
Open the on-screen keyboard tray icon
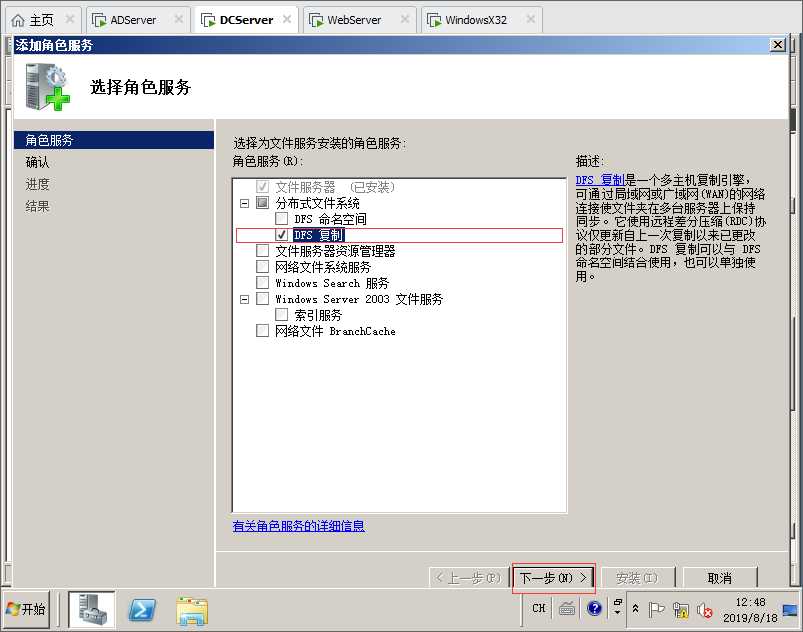pyautogui.click(x=567, y=608)
